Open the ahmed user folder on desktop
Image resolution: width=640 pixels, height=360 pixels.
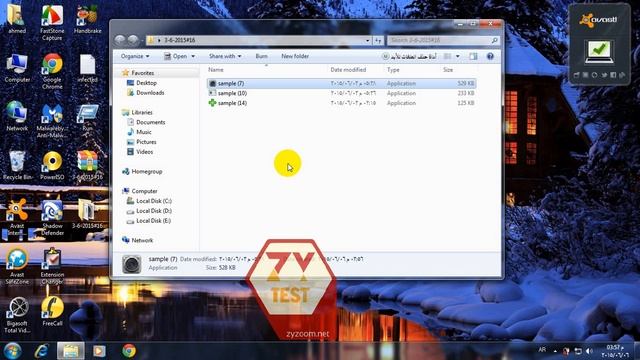16,19
